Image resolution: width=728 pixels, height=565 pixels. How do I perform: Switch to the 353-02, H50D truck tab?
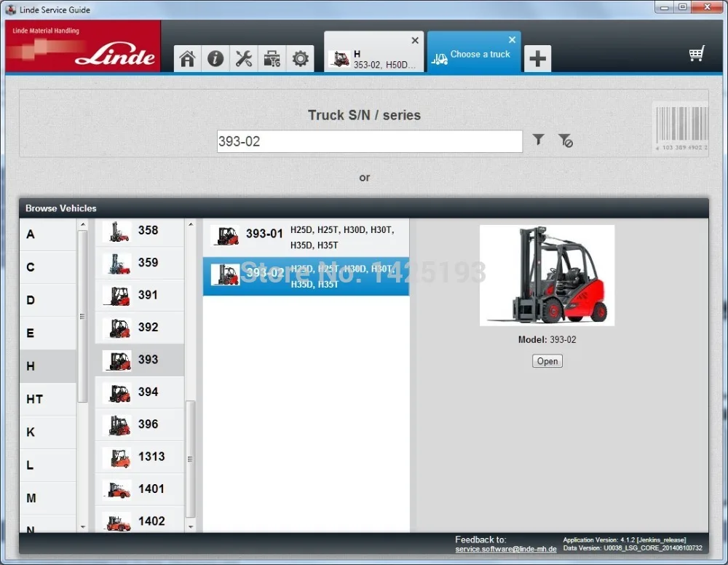click(373, 52)
